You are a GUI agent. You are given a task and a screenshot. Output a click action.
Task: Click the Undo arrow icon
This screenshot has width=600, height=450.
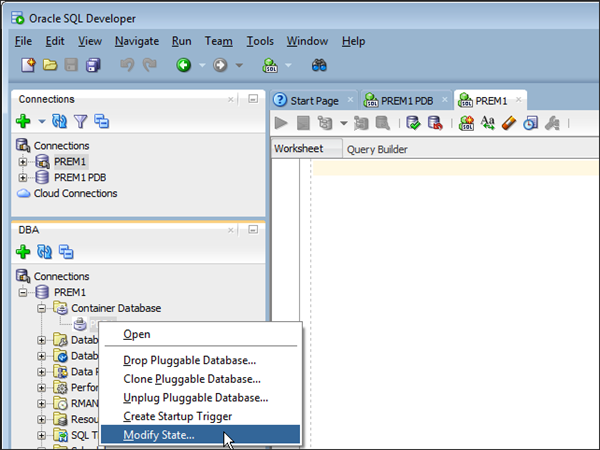pyautogui.click(x=127, y=65)
